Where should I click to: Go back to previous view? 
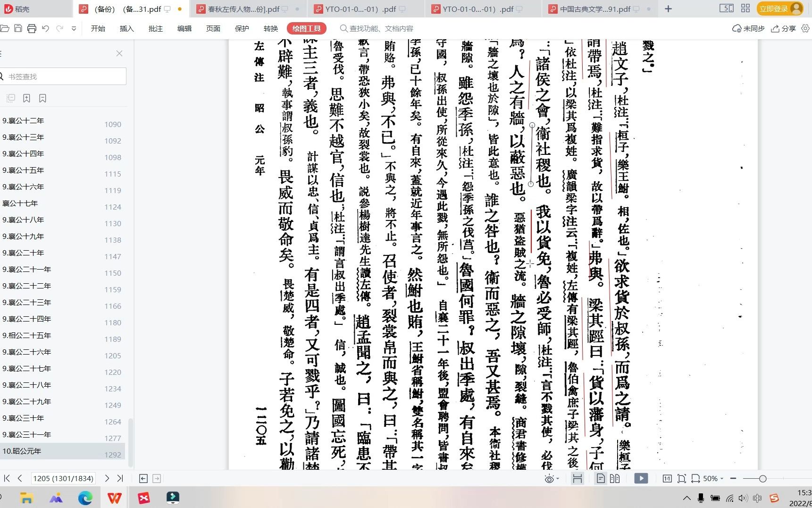143,479
